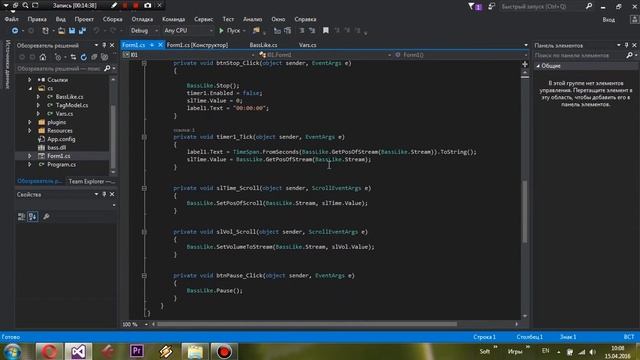Click Categorized view icon in Properties panel

tap(21, 217)
